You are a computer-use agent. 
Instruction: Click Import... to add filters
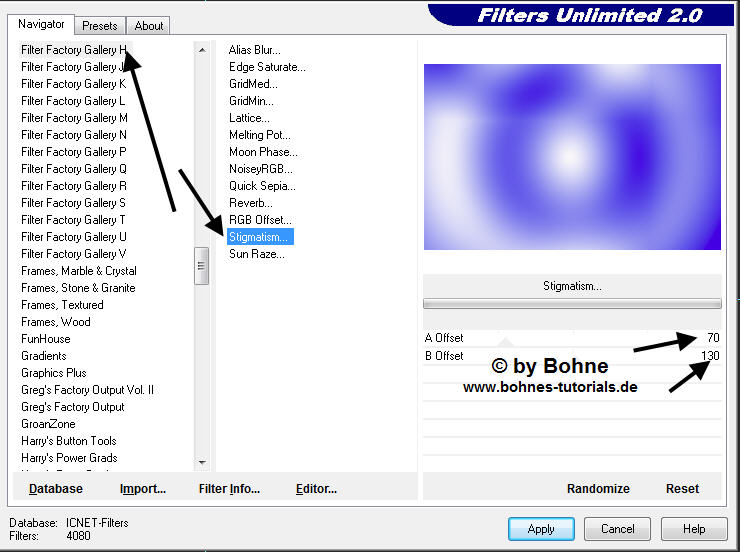pos(142,489)
